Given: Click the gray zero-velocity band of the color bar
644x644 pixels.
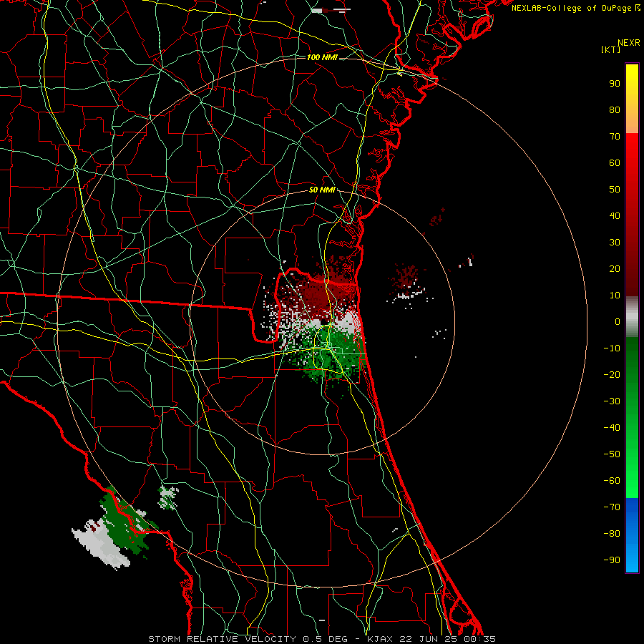Looking at the screenshot, I should click(x=632, y=317).
